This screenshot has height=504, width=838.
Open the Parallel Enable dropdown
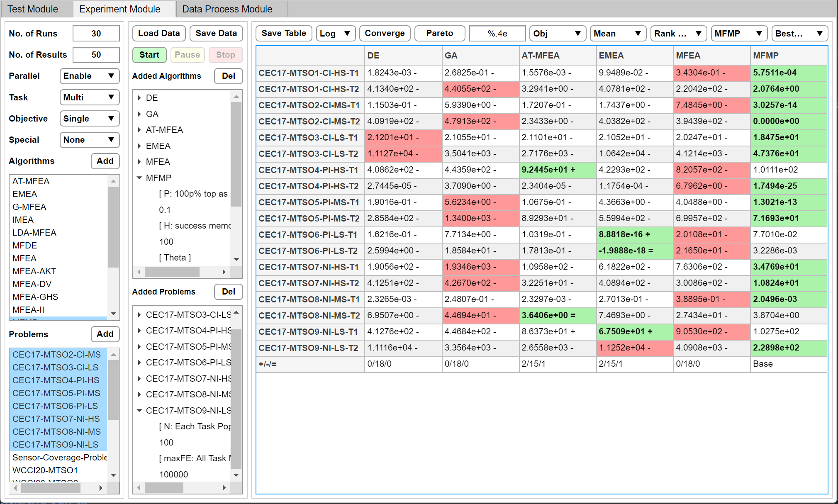[89, 76]
